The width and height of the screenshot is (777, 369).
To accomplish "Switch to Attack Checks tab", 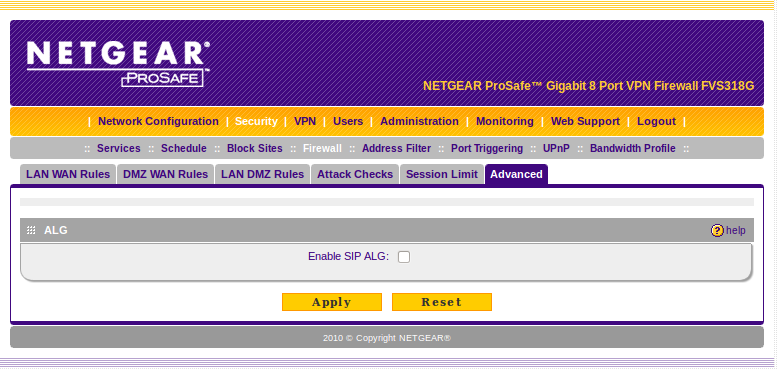I will (x=355, y=174).
